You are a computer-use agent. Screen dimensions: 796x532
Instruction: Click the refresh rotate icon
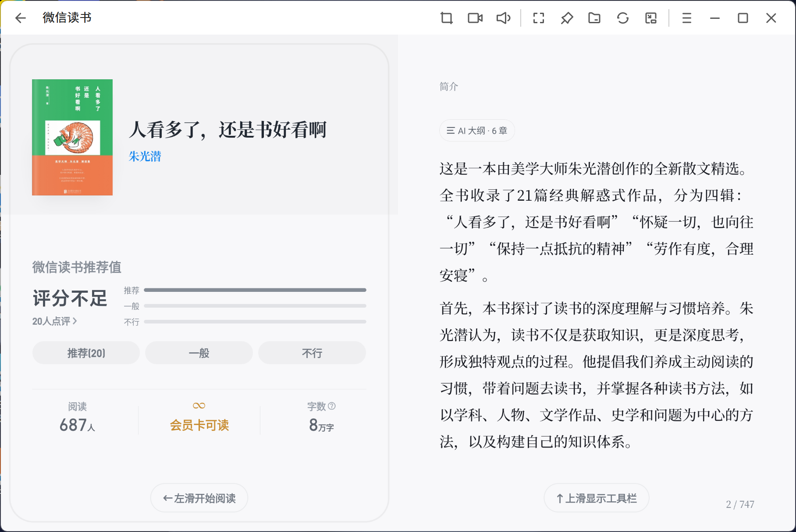(x=622, y=18)
